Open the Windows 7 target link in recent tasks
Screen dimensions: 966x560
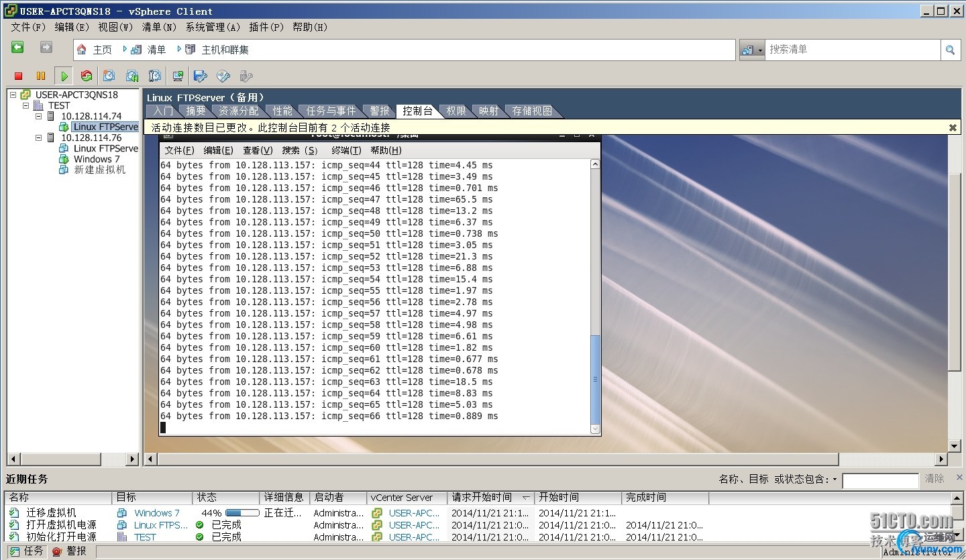(157, 513)
